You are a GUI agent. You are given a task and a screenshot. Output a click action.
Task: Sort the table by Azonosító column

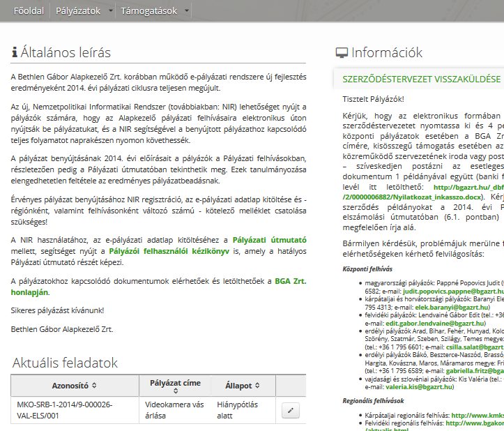tap(75, 386)
